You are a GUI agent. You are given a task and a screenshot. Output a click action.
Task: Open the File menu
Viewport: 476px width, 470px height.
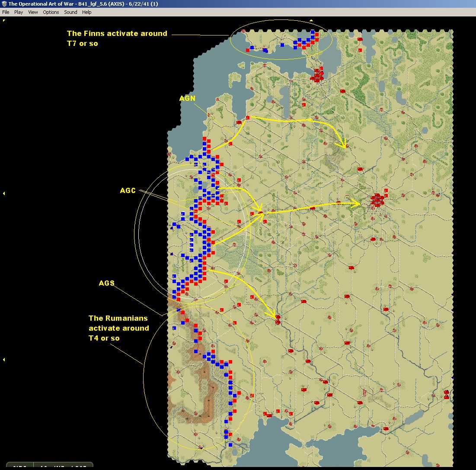(6, 12)
